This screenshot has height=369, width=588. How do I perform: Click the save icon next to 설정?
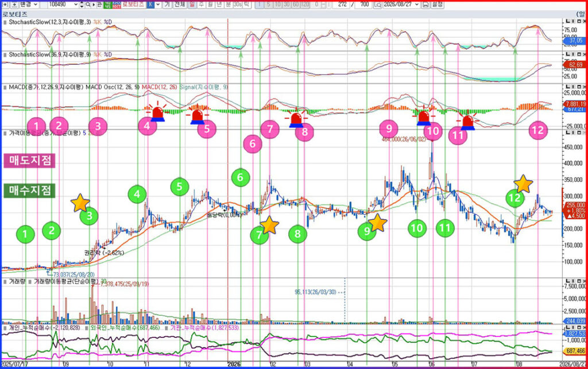pos(425,5)
